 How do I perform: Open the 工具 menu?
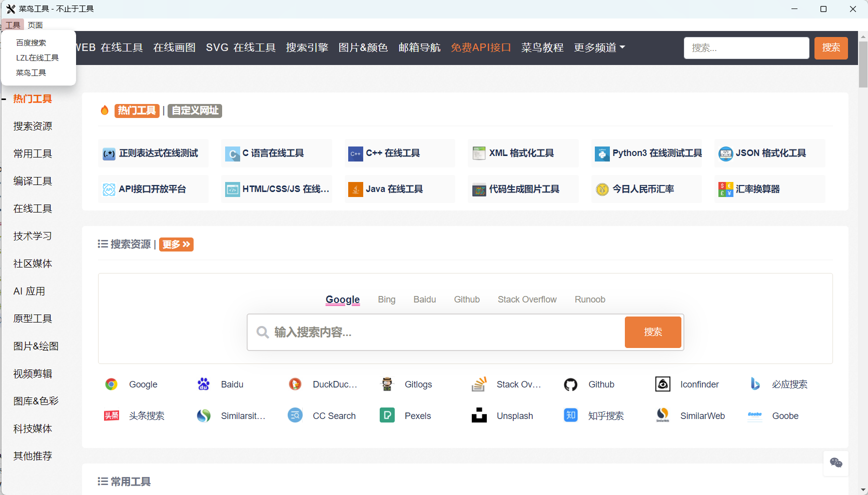click(x=13, y=25)
